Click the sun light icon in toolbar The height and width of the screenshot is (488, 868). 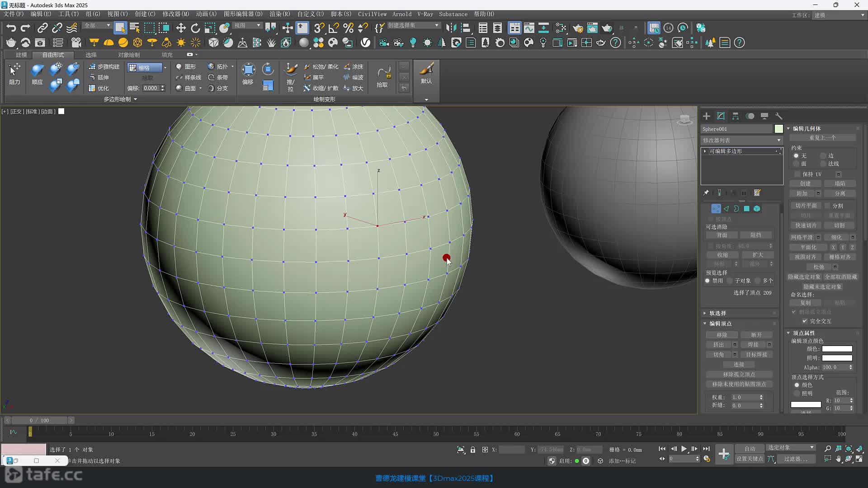click(181, 43)
